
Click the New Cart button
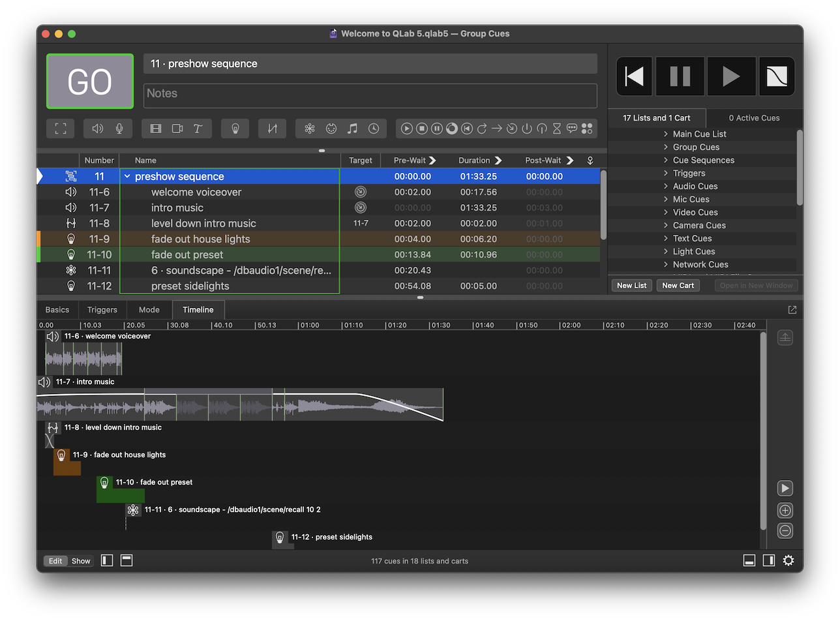click(678, 285)
